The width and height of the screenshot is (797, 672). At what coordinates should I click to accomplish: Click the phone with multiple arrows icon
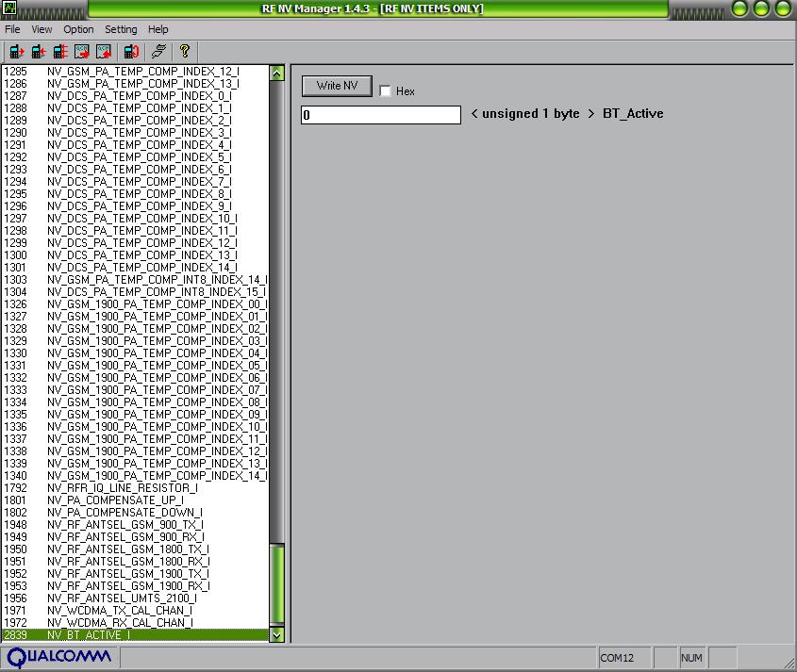tap(60, 51)
